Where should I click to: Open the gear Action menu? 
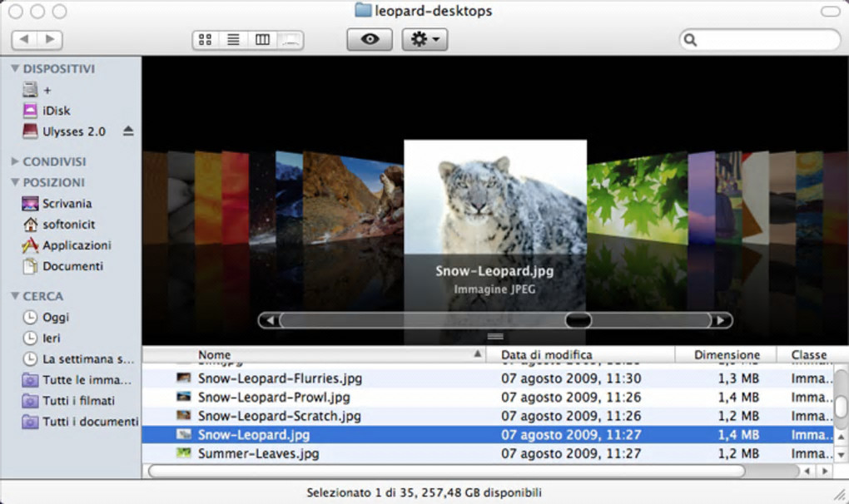pos(425,39)
